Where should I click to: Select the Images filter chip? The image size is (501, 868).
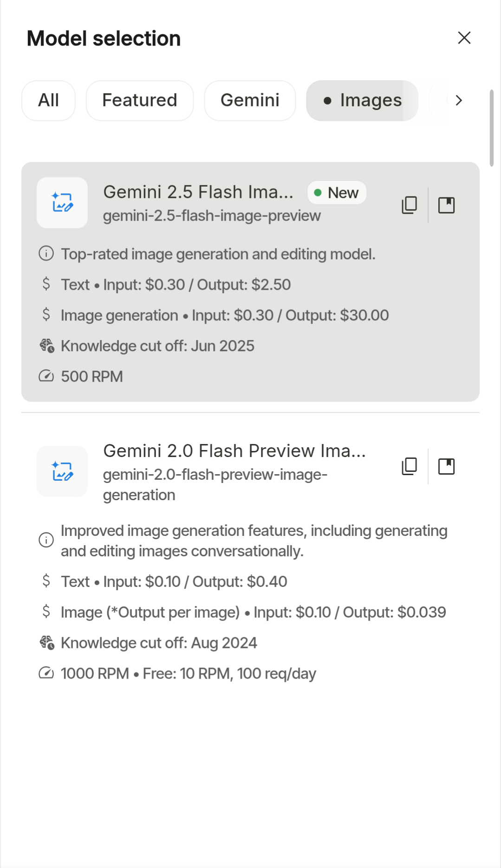[362, 100]
